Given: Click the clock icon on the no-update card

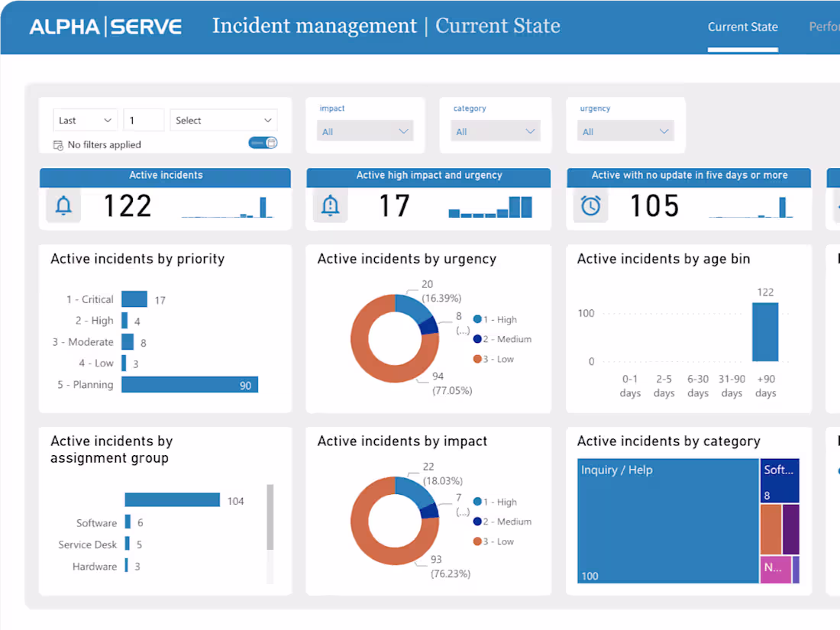Looking at the screenshot, I should point(590,205).
